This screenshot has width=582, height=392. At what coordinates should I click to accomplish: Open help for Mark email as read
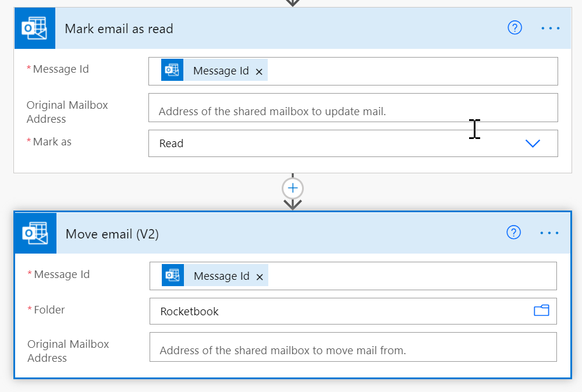pyautogui.click(x=514, y=28)
